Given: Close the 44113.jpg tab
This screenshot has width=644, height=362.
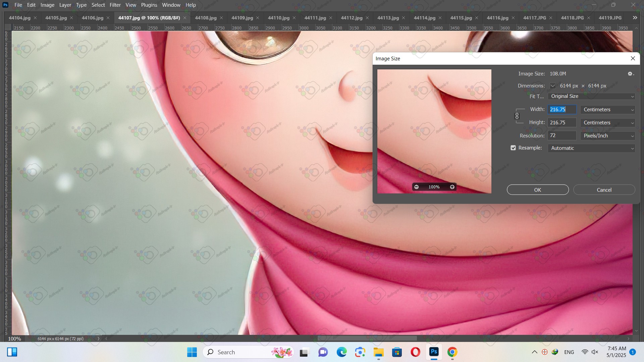Looking at the screenshot, I should click(x=404, y=18).
